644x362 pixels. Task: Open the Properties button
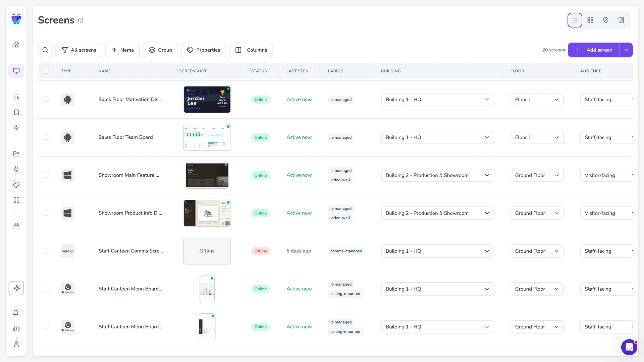click(x=204, y=50)
